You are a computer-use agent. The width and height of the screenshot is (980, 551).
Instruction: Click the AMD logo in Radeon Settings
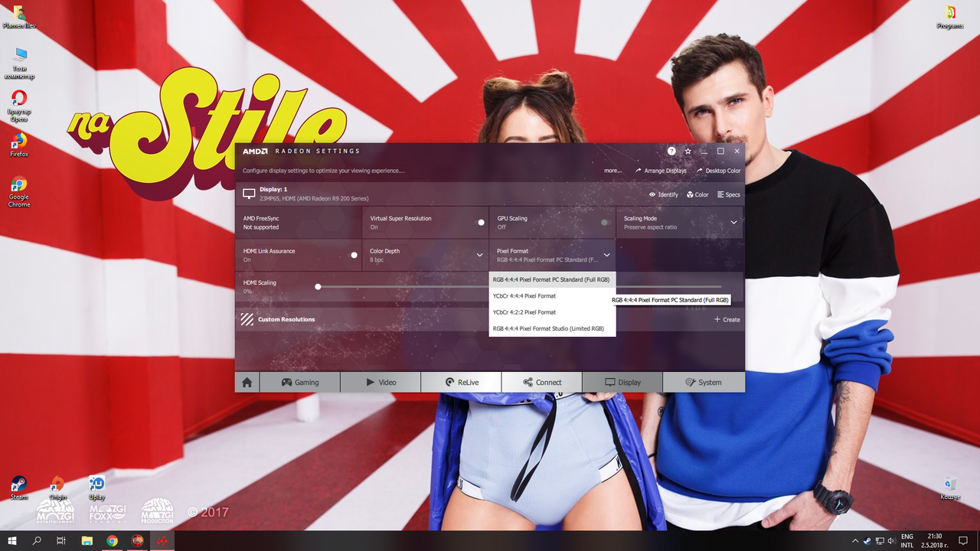[x=255, y=152]
